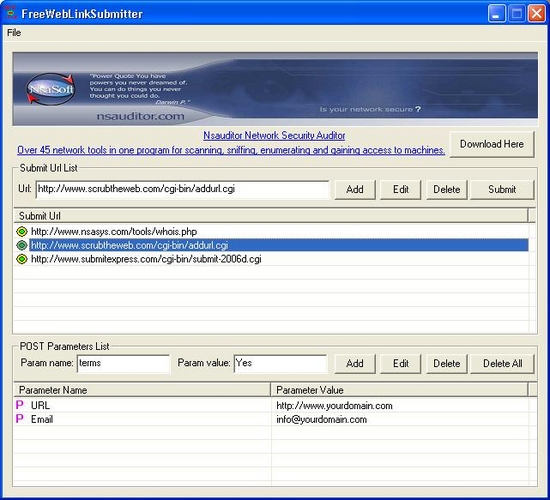This screenshot has width=550, height=500.
Task: Click Delete All in POST Parameters List
Action: click(x=502, y=364)
